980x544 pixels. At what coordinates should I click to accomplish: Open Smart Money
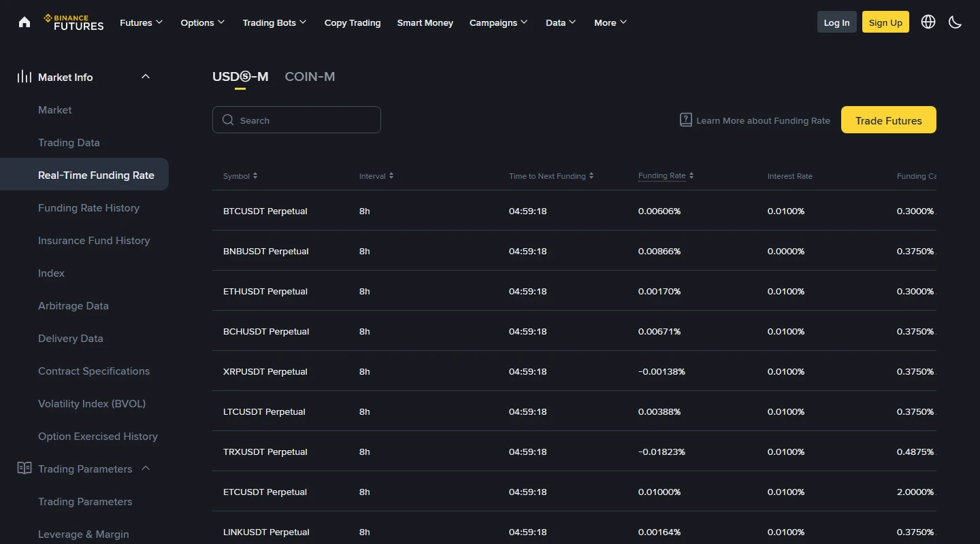click(425, 22)
